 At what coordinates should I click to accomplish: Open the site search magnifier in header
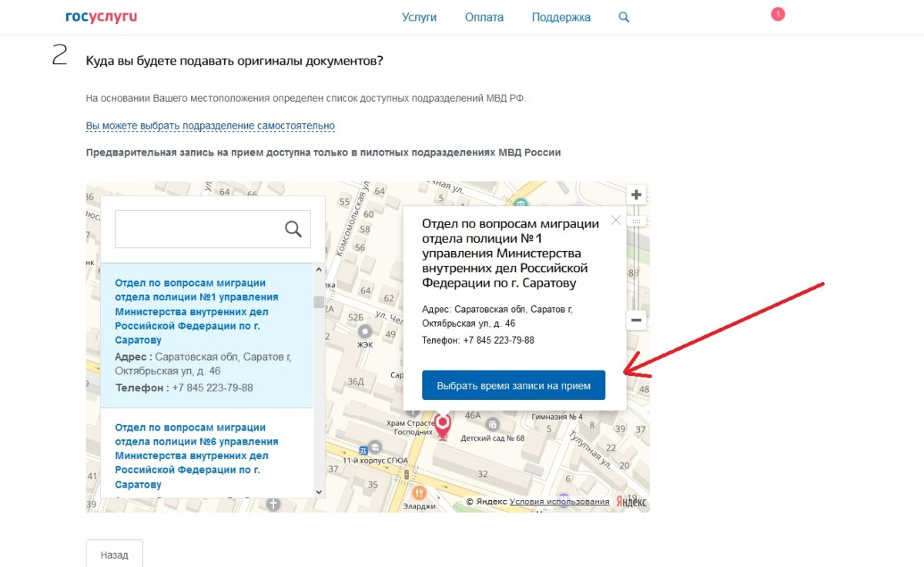point(624,17)
